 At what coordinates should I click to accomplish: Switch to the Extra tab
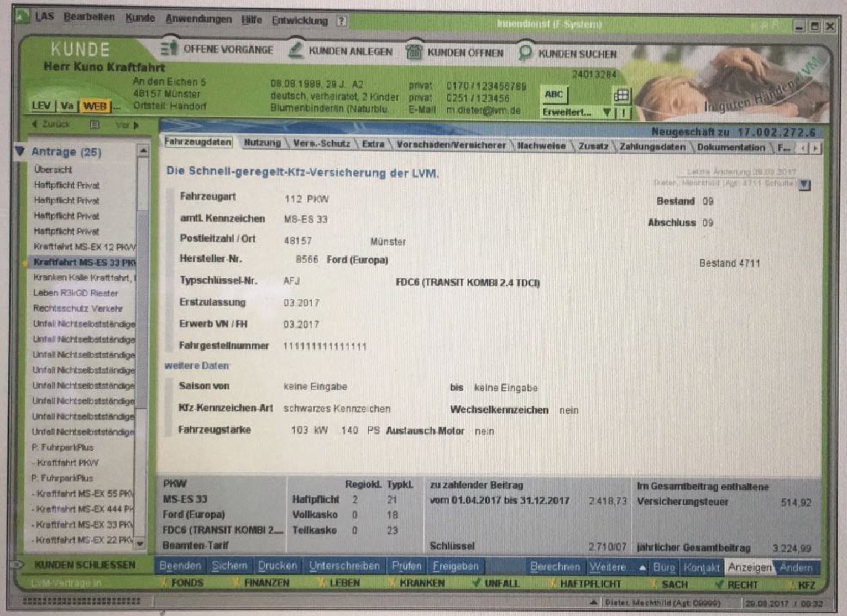pos(373,144)
